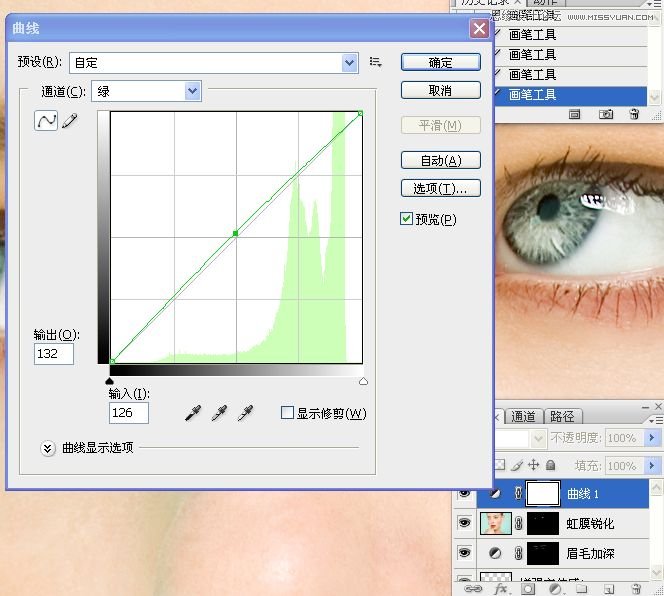Confirm curves with 确定 button
Image resolution: width=664 pixels, height=596 pixels.
click(440, 62)
